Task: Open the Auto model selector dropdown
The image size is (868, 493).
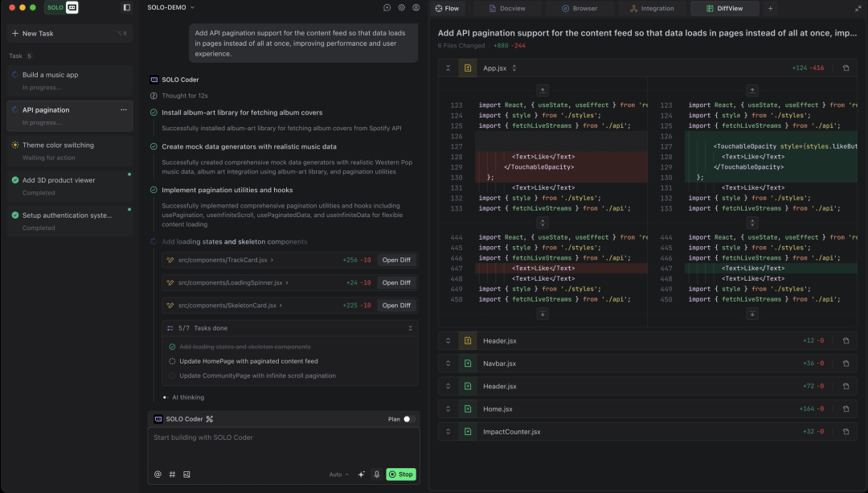Action: (x=339, y=475)
